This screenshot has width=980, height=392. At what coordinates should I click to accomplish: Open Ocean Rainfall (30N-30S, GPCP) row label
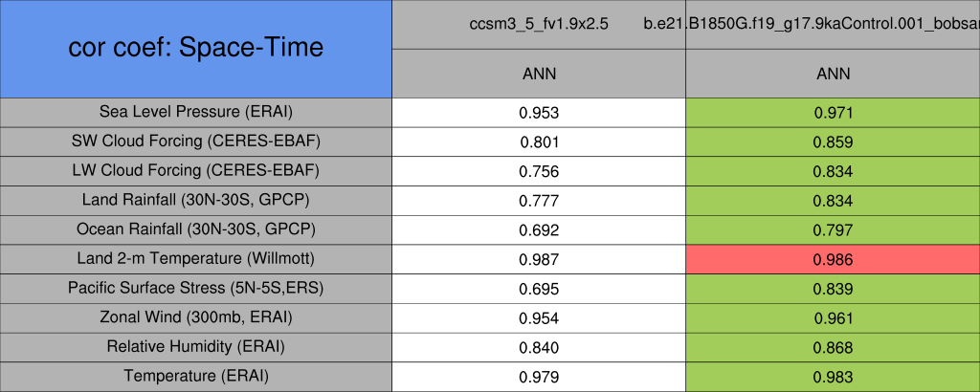point(196,230)
